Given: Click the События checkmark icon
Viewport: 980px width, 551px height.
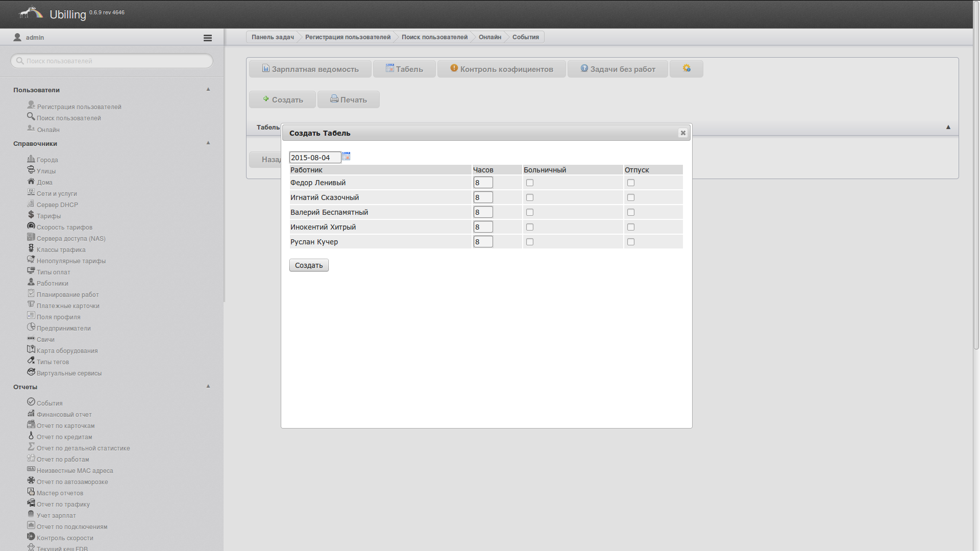Looking at the screenshot, I should (x=31, y=402).
